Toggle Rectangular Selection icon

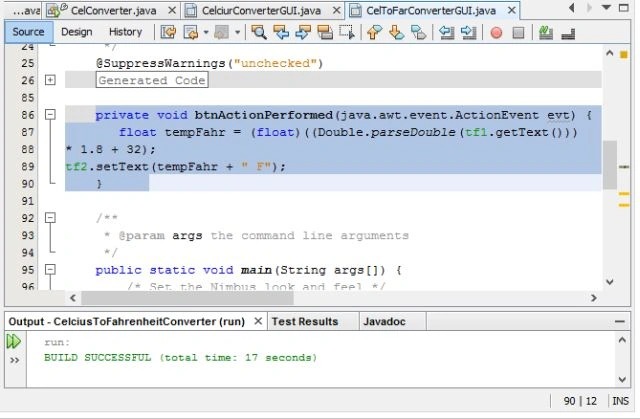[x=347, y=32]
